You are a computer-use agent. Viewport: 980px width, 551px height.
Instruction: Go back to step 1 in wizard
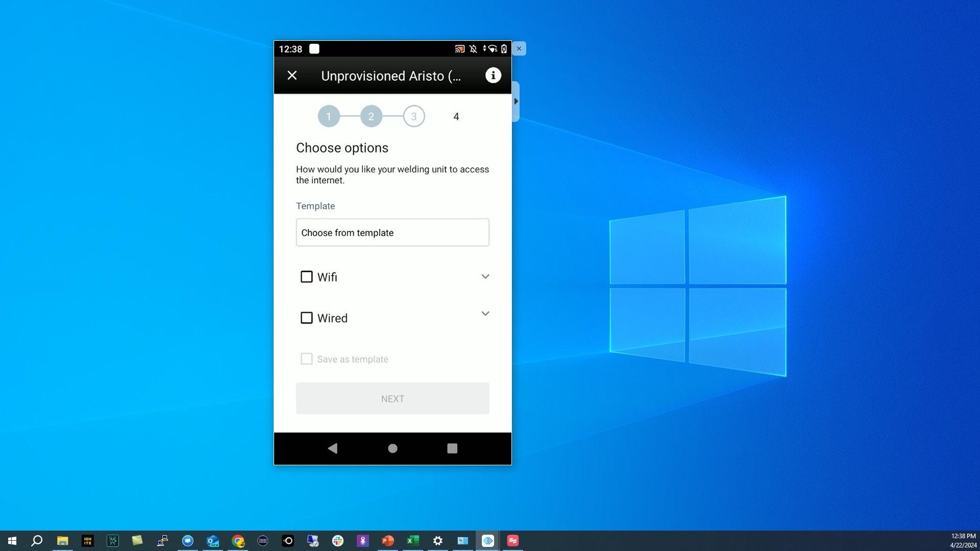(329, 116)
